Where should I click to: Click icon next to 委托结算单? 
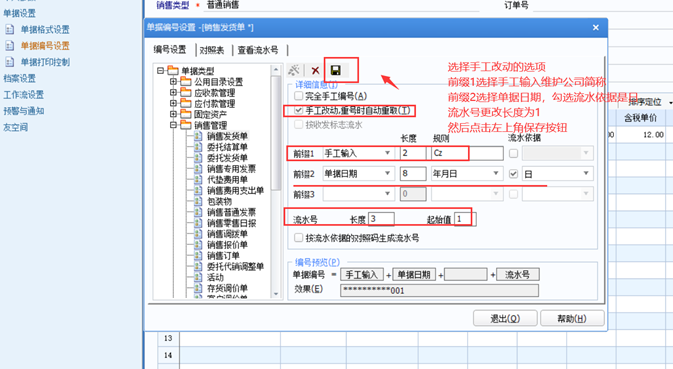[198, 147]
